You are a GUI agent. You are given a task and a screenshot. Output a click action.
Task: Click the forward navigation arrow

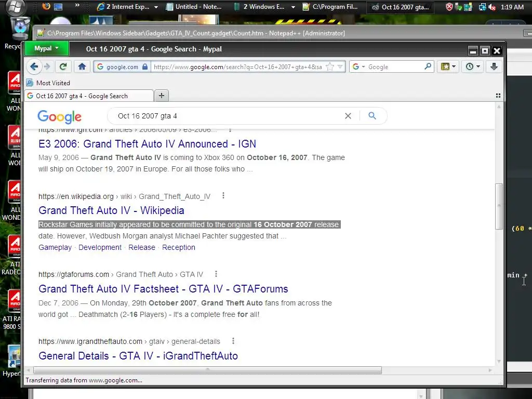[47, 66]
